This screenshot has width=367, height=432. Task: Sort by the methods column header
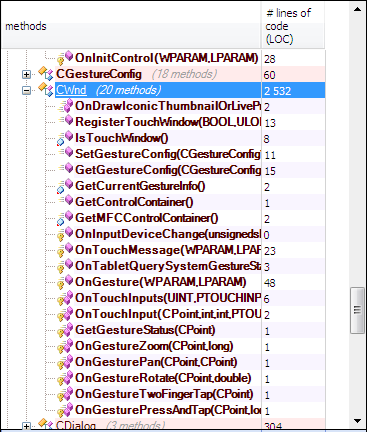pos(131,26)
